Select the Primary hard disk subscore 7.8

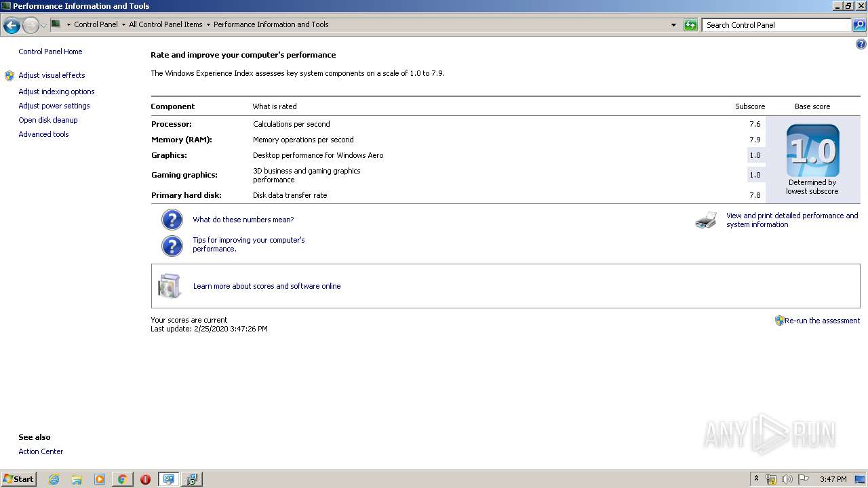755,195
